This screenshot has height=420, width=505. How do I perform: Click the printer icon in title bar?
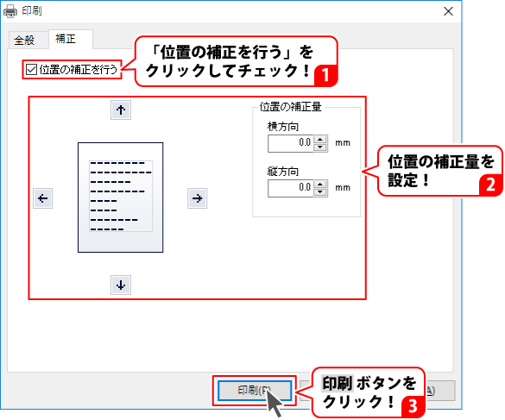coord(10,11)
